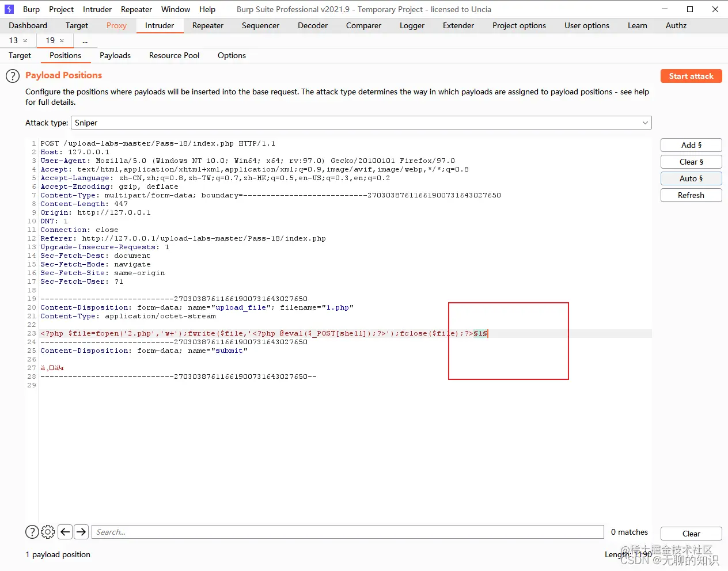
Task: Select Intruder attack tab 13
Action: point(13,40)
